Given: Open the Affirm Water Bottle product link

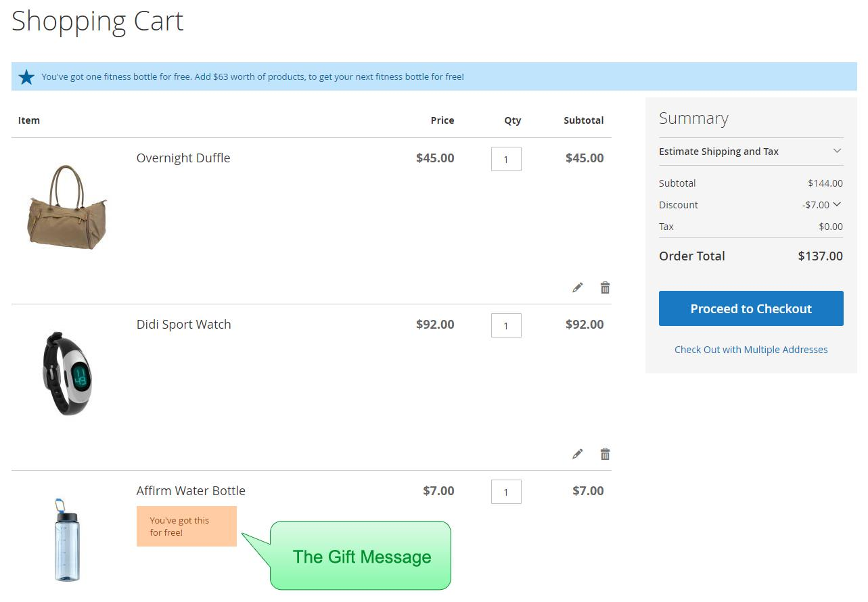Looking at the screenshot, I should (x=191, y=490).
